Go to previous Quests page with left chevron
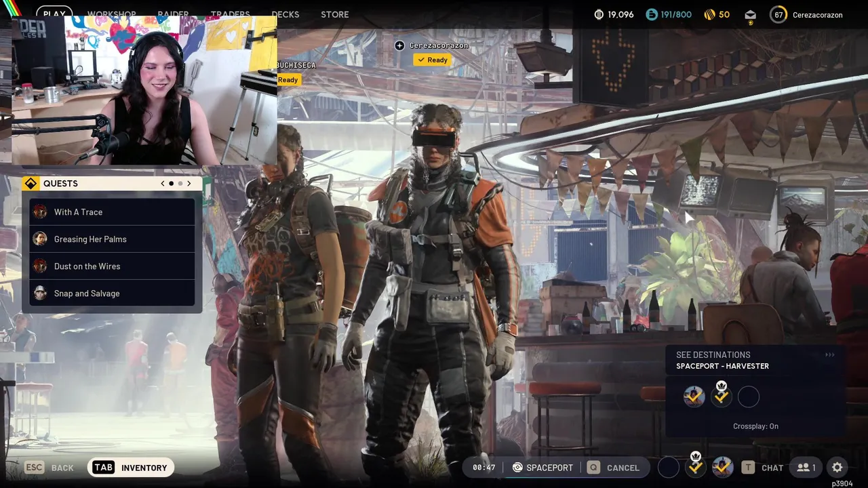The width and height of the screenshot is (868, 488). (163, 184)
